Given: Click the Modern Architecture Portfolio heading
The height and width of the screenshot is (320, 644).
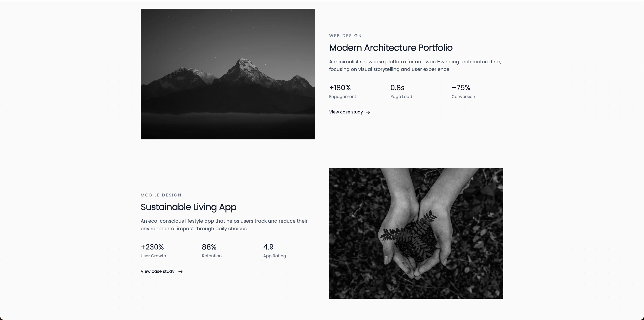Looking at the screenshot, I should tap(391, 48).
